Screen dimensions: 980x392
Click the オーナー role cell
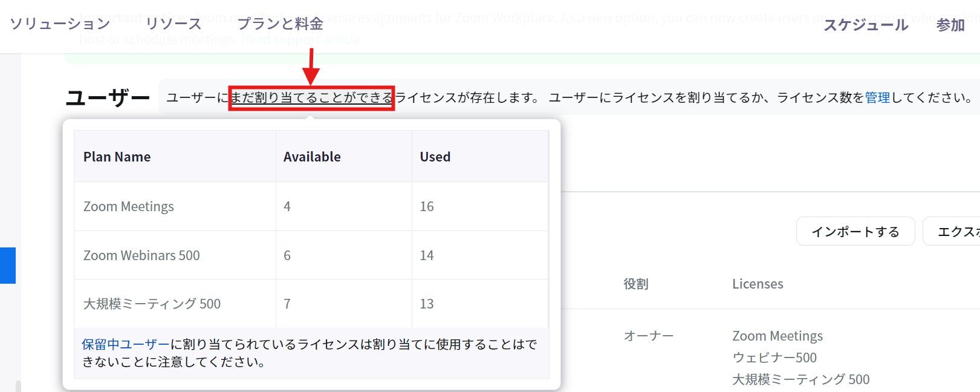pyautogui.click(x=649, y=336)
